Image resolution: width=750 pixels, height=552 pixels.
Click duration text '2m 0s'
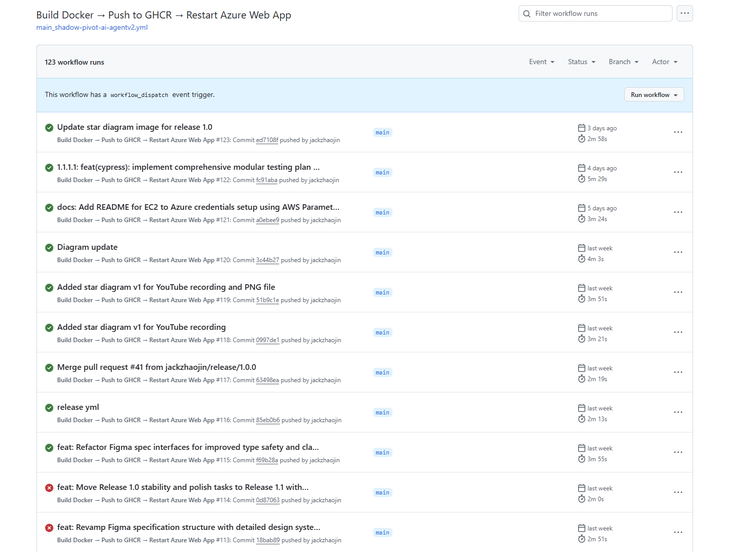click(596, 499)
